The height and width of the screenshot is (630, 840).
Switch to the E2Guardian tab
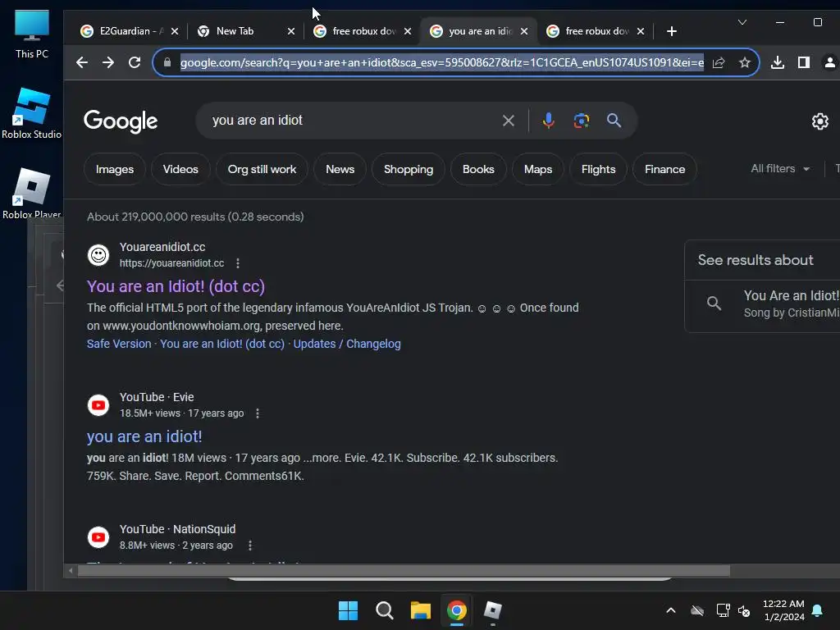[x=130, y=31]
